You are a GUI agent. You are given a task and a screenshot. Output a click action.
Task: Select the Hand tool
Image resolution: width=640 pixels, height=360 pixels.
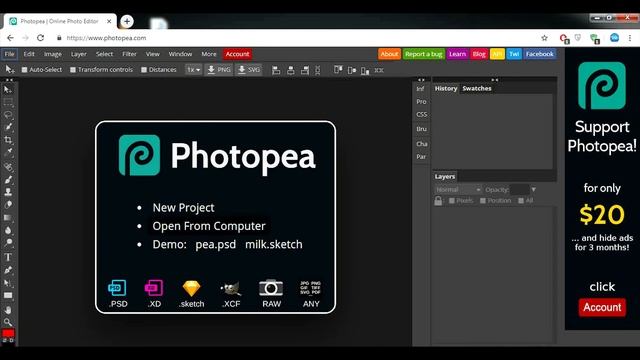click(x=8, y=310)
